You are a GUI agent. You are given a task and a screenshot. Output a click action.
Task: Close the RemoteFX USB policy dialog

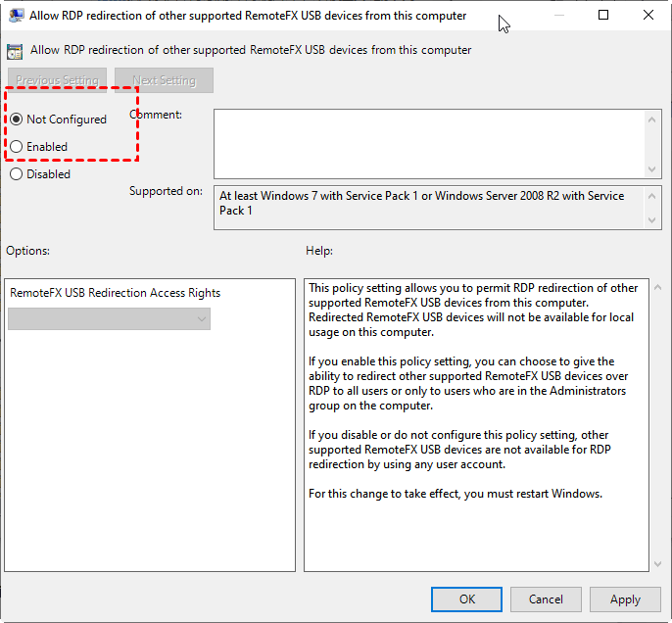coord(648,16)
